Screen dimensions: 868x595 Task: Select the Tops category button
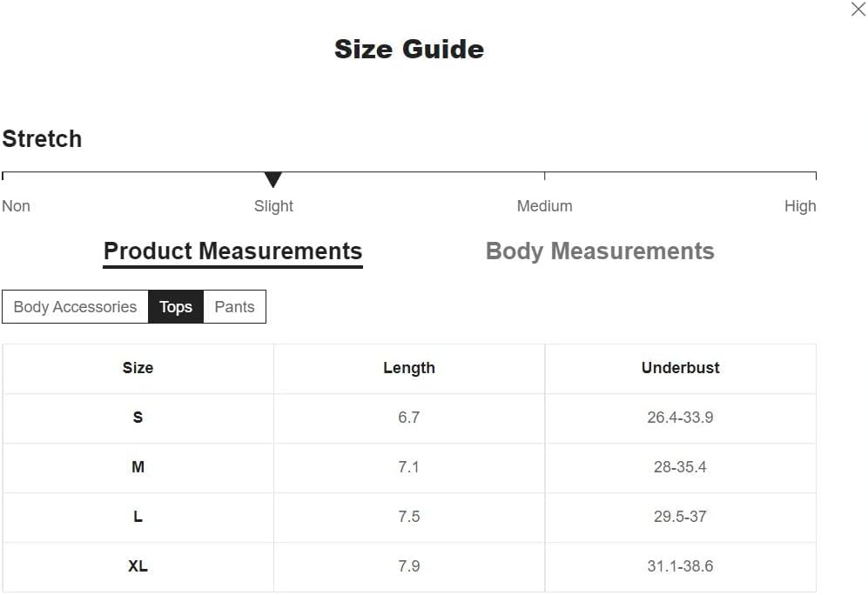tap(176, 307)
